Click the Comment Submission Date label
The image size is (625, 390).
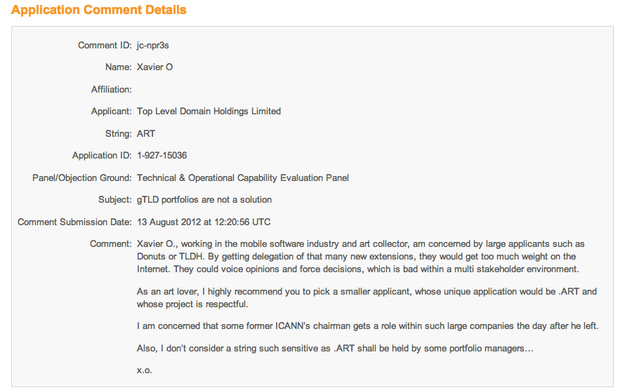tap(75, 222)
